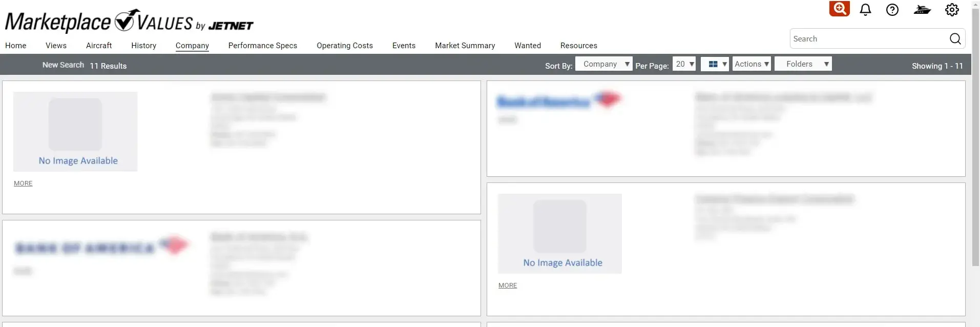Start a New Search
Image resolution: width=980 pixels, height=327 pixels.
pos(63,65)
